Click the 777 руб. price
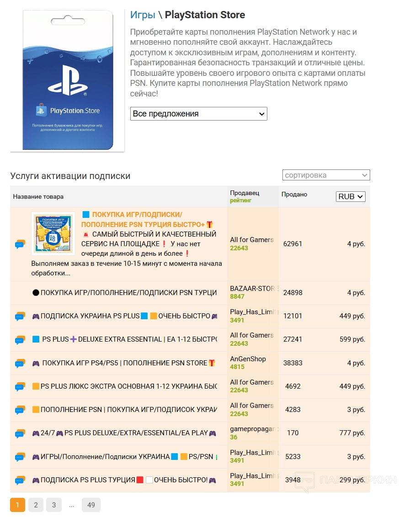Viewport: 420px width, 517px height. (x=352, y=433)
